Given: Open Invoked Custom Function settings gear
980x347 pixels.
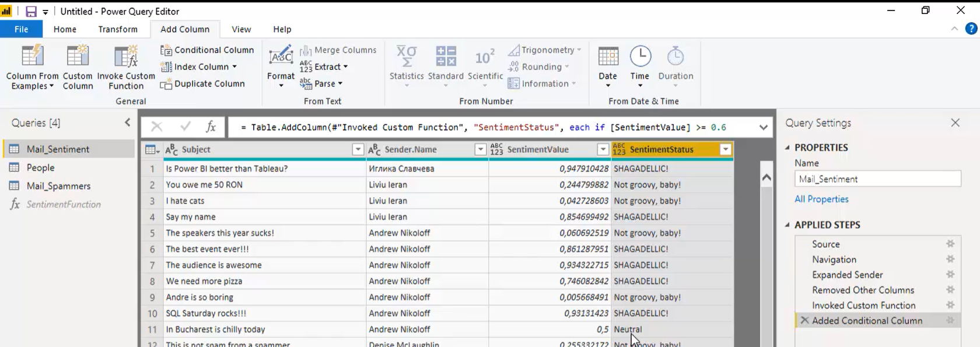Looking at the screenshot, I should click(x=950, y=305).
